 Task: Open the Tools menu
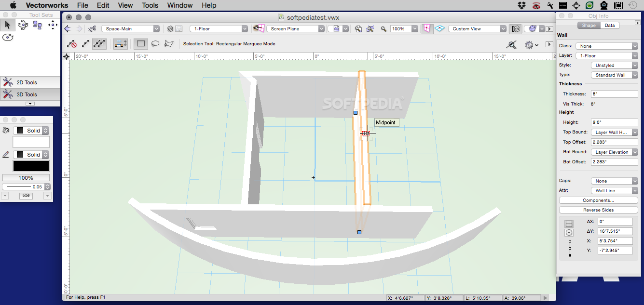point(150,5)
